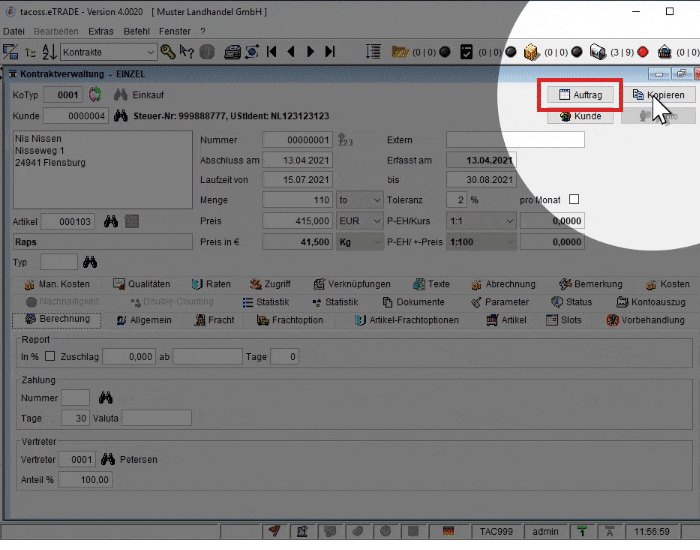
Task: Open the currency dropdown showing EUR
Action: [x=377, y=221]
